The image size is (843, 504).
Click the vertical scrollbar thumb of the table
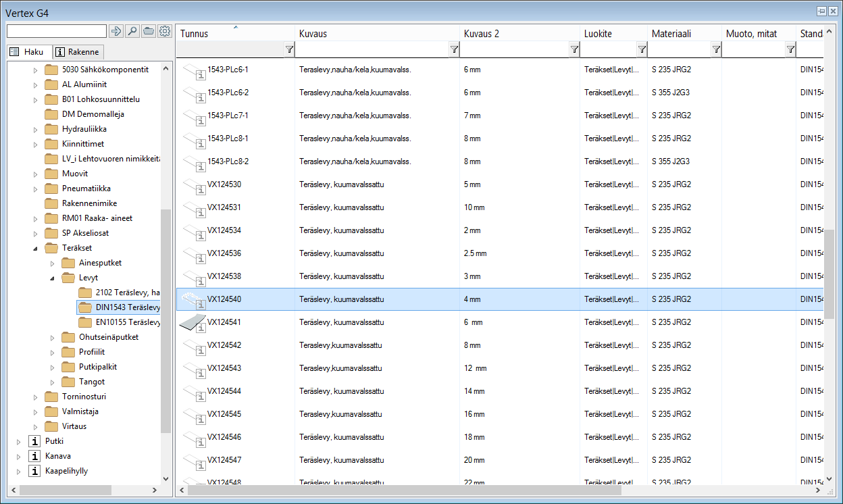tap(829, 274)
